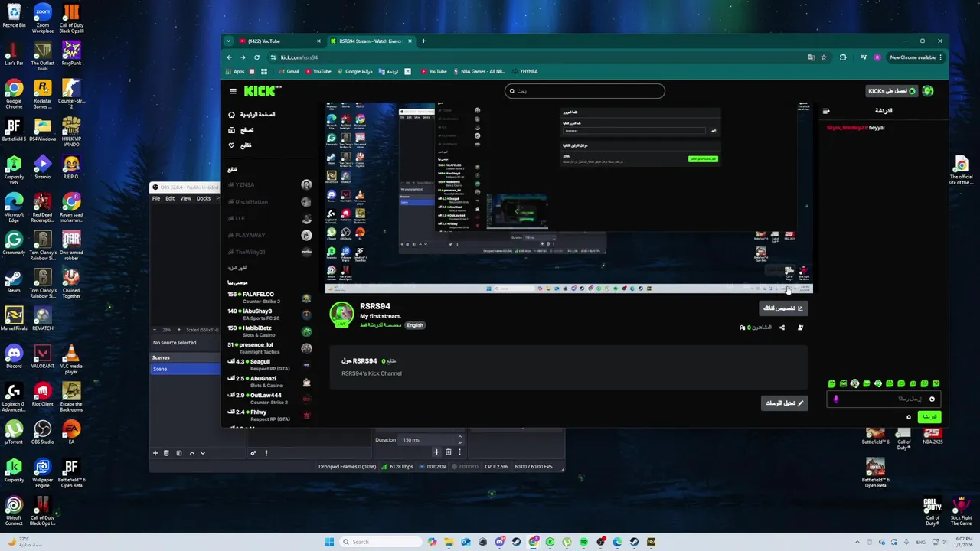980x551 pixels.
Task: Open the Chrome tab search dropdown
Action: (x=228, y=41)
